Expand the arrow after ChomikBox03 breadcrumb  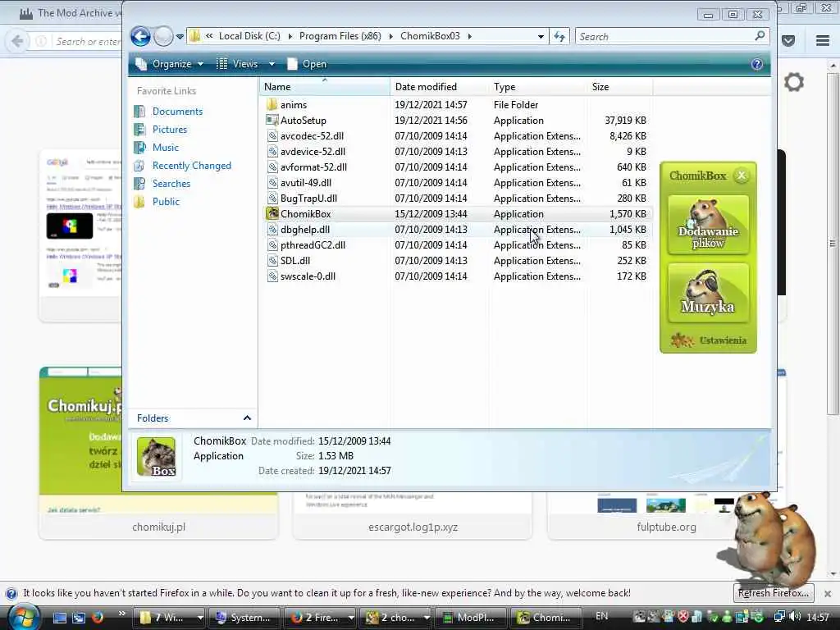tap(470, 36)
